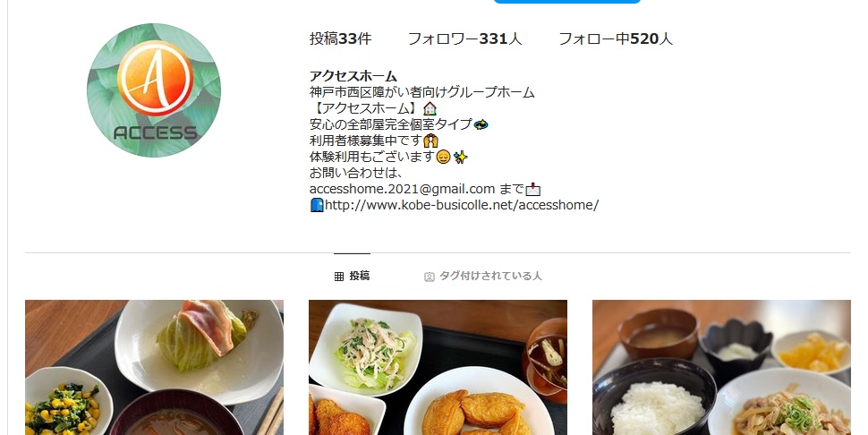Click the tagged-person icon beside タグ付けされている人
This screenshot has height=435, width=868.
click(x=429, y=277)
